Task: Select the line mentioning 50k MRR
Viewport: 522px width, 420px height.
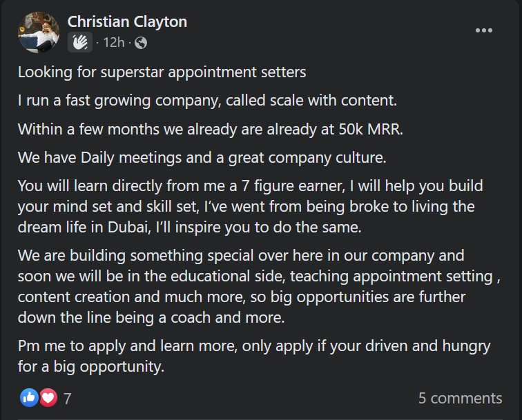Action: point(211,130)
